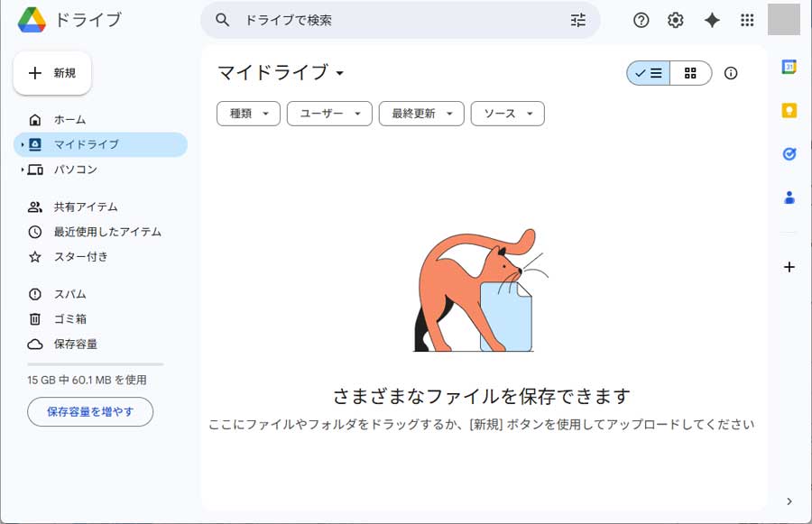Click the Gemini sparkle icon

[712, 20]
